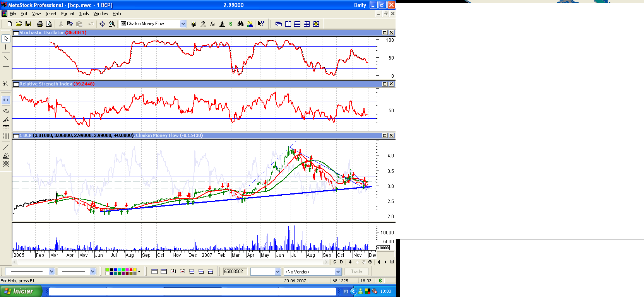This screenshot has width=644, height=297.
Task: Select the vertical line tool in sidebar
Action: click(6, 75)
